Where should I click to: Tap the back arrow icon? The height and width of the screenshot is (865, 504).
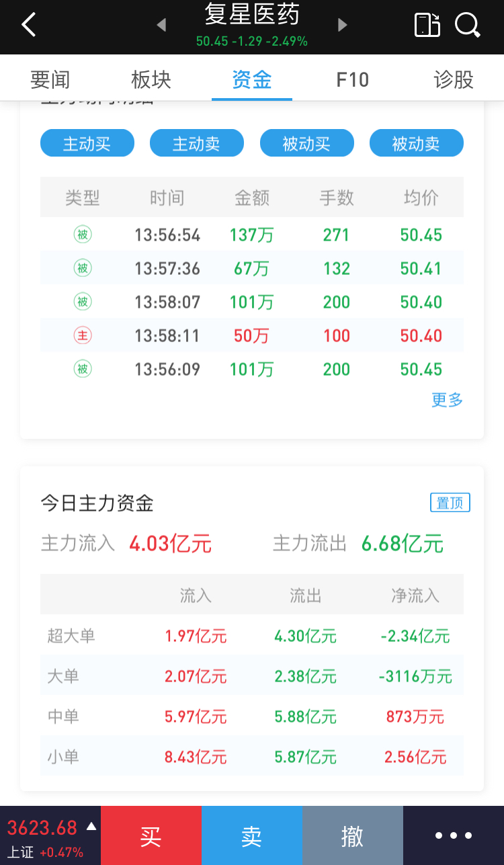28,25
